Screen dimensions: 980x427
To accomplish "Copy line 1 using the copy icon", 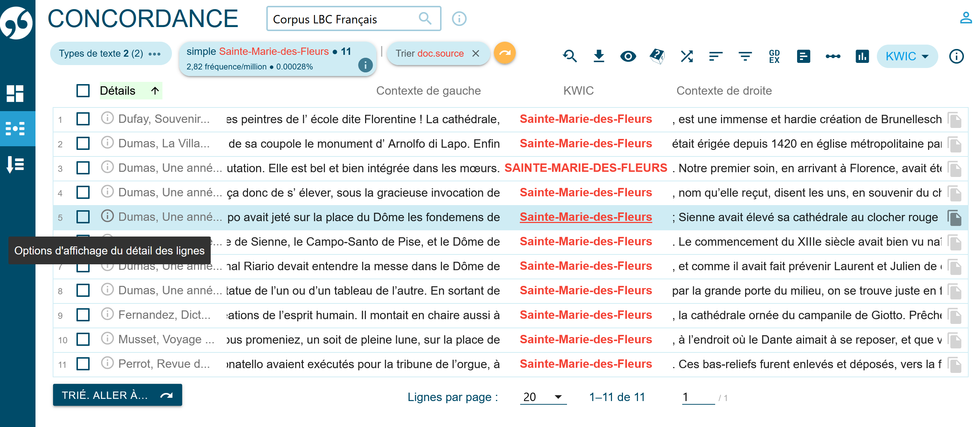I will point(954,120).
